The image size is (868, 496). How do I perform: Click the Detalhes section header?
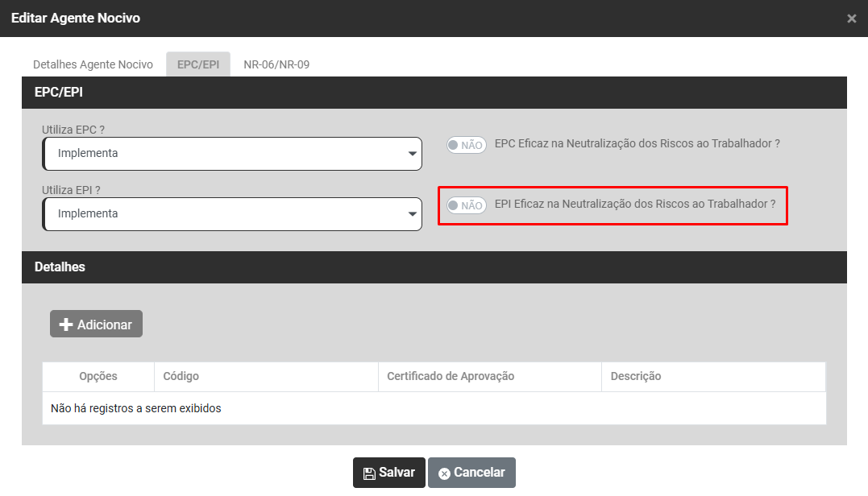point(434,267)
